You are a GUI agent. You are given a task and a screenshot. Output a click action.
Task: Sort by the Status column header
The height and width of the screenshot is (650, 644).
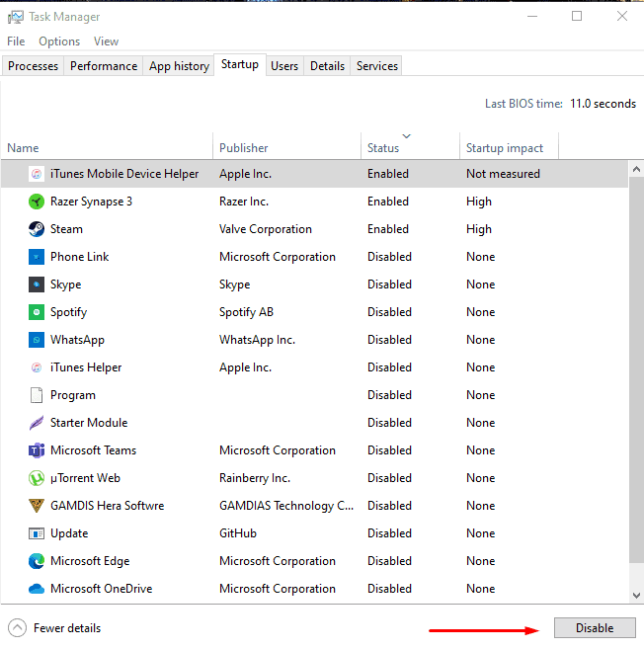[x=383, y=148]
